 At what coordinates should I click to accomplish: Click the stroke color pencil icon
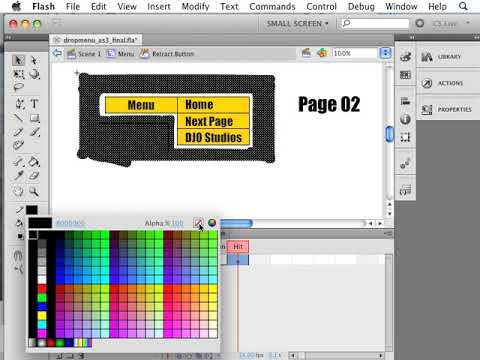[x=19, y=209]
